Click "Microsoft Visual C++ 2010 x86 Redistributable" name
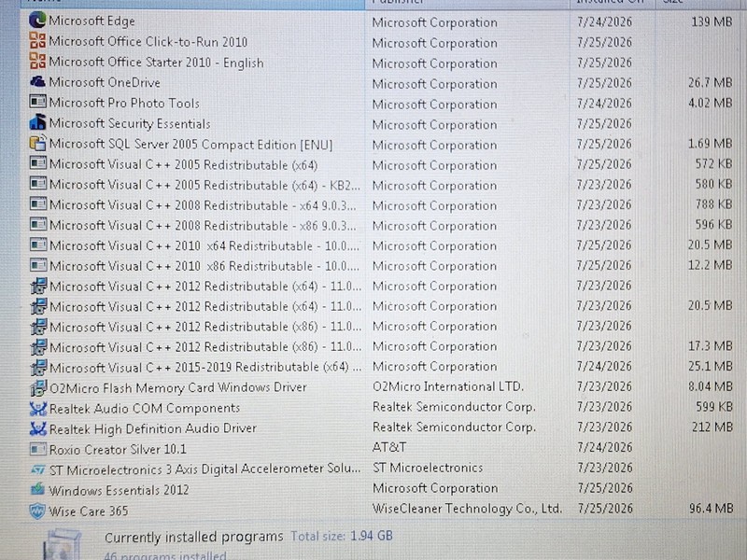Screen dimensions: 747x560 (x=204, y=266)
